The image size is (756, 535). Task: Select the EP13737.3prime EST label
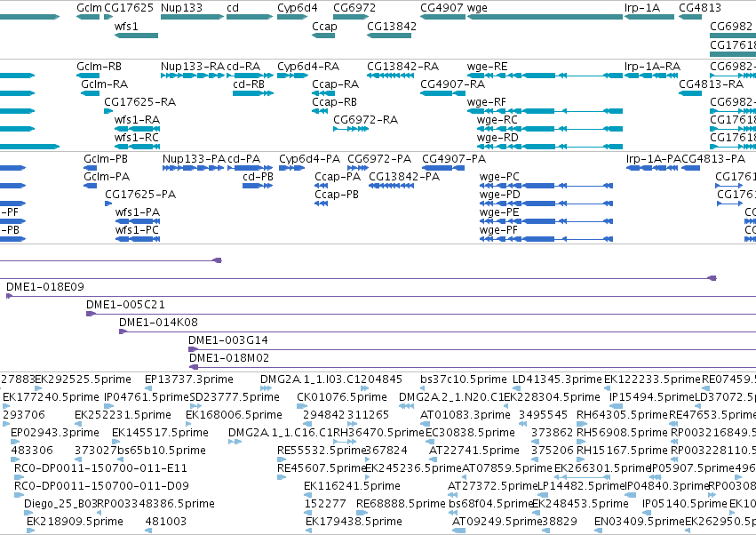tap(188, 379)
